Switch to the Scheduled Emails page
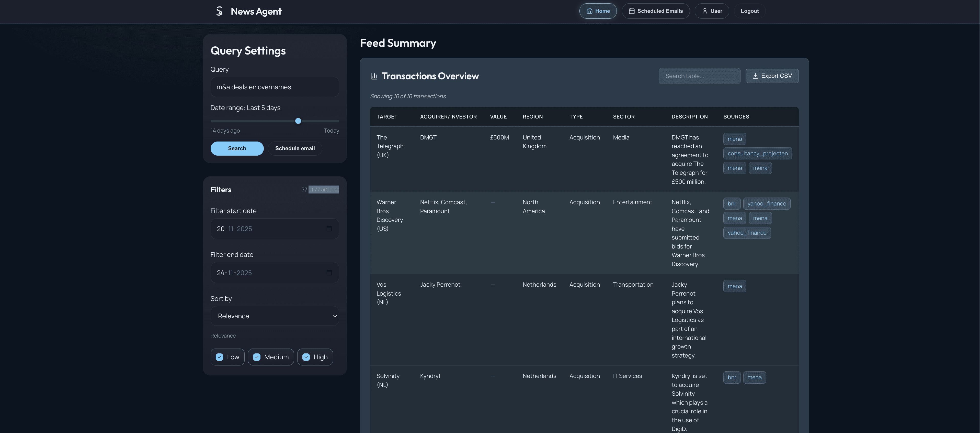 655,11
